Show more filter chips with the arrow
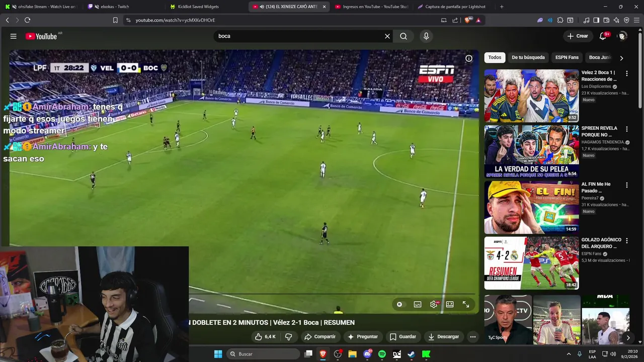This screenshot has height=362, width=644. 621,58
